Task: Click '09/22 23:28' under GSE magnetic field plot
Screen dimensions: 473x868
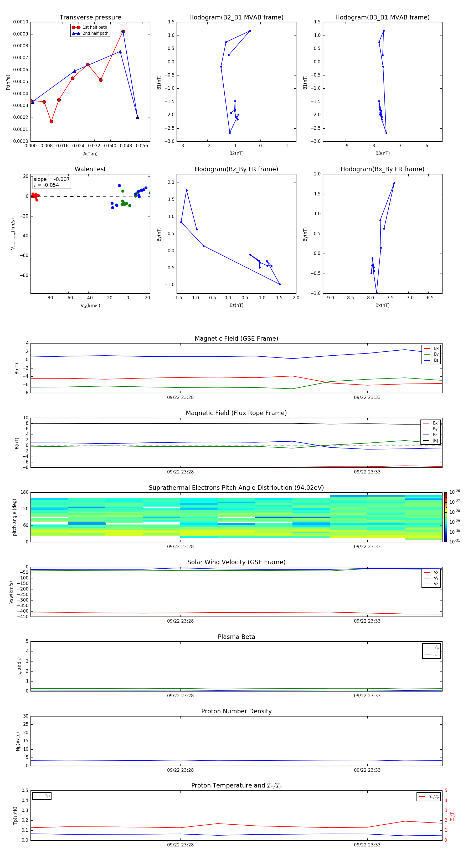Action: click(181, 398)
